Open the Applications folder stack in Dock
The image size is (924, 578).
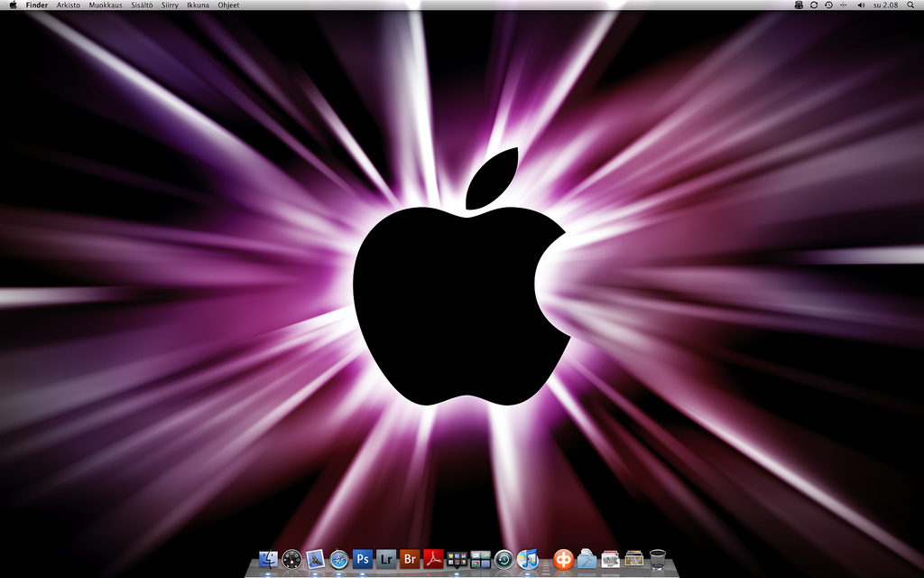[587, 558]
